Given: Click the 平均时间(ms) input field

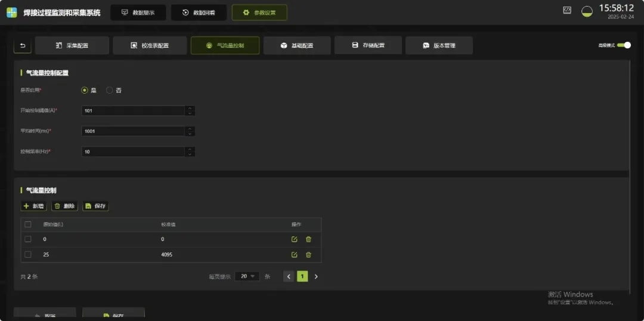Looking at the screenshot, I should coord(133,131).
